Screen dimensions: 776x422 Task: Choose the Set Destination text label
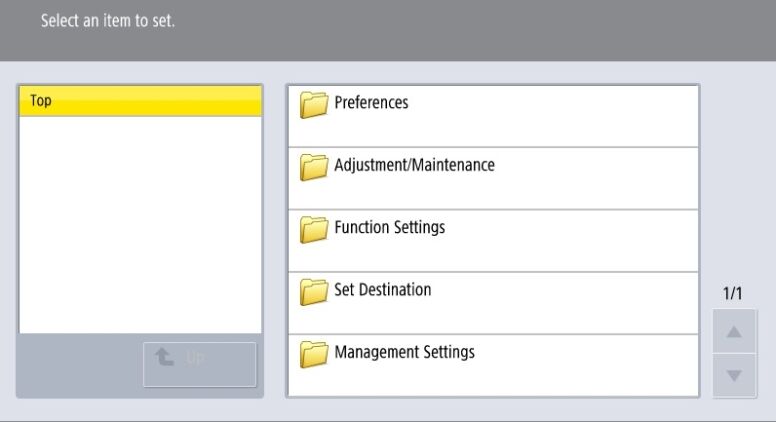pos(382,290)
